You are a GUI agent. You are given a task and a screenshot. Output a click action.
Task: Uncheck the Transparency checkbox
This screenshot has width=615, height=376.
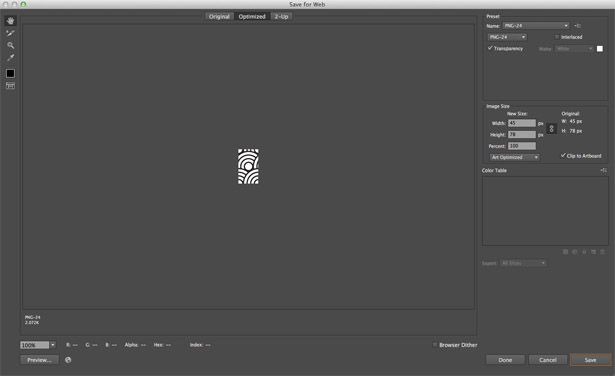click(x=490, y=48)
